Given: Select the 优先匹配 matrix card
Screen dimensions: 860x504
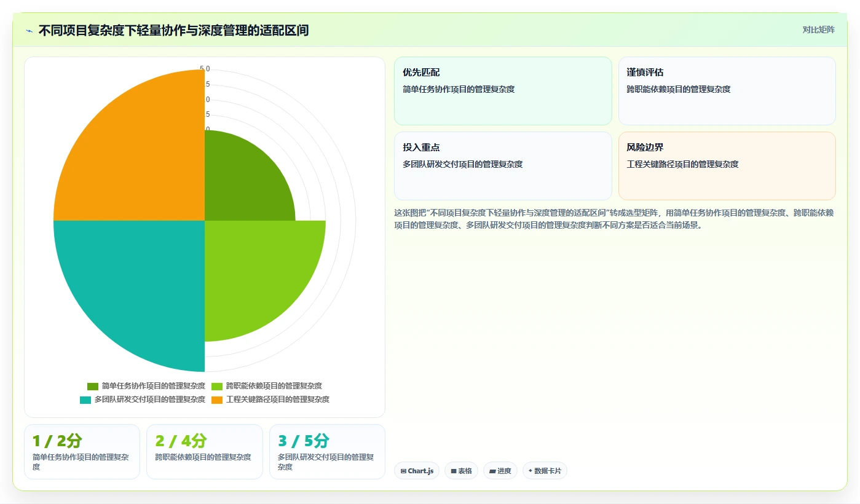Looking at the screenshot, I should point(503,91).
